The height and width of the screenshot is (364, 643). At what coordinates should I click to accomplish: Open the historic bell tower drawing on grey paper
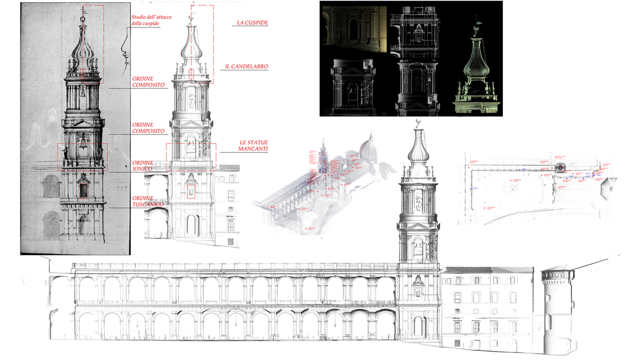(74, 127)
